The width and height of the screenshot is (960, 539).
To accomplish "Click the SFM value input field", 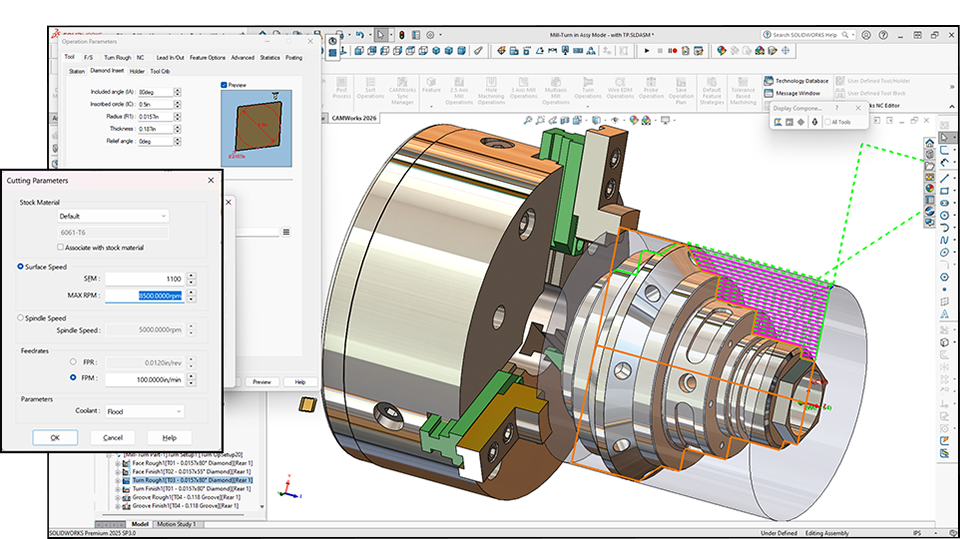I will 144,279.
